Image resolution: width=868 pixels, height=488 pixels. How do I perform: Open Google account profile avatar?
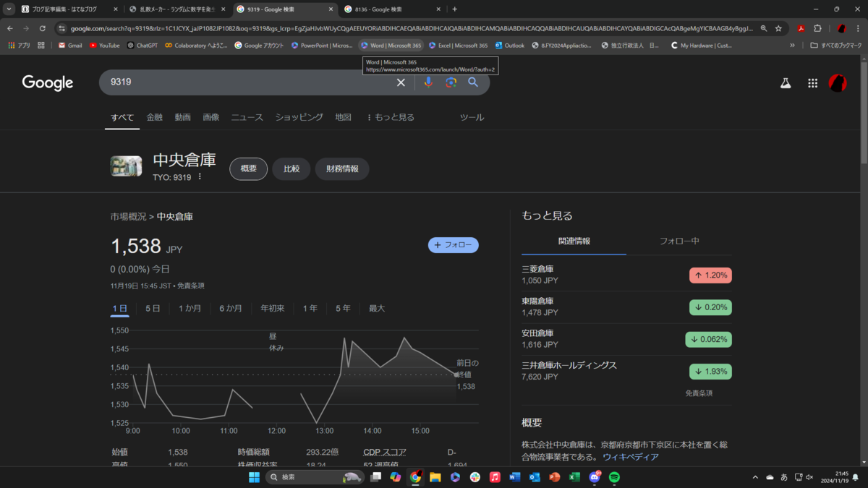coord(838,83)
